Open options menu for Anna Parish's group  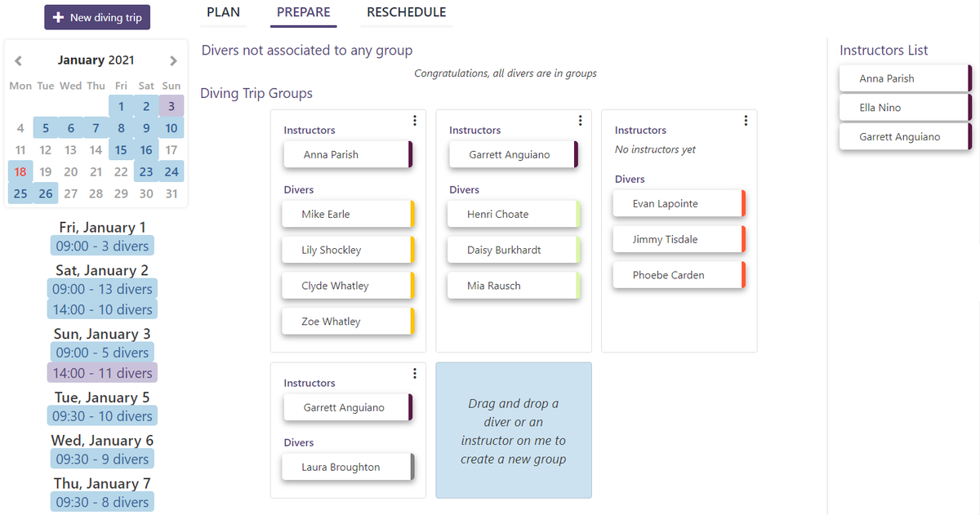pos(415,121)
